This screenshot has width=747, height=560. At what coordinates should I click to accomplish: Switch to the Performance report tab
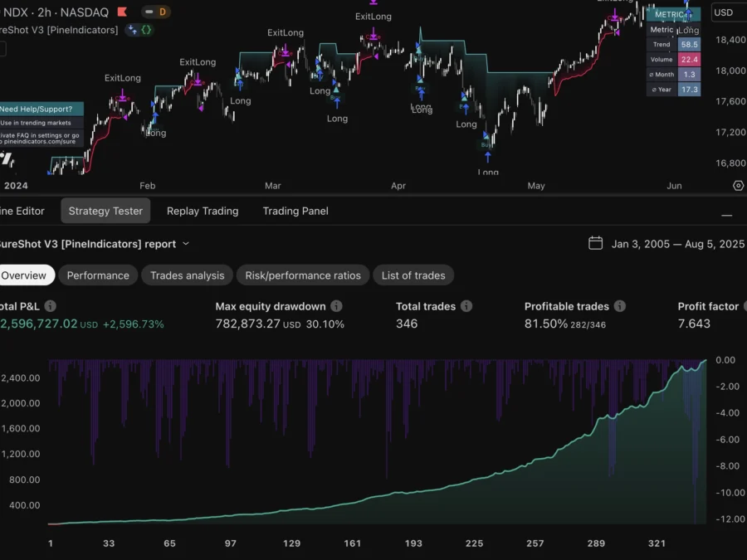98,275
